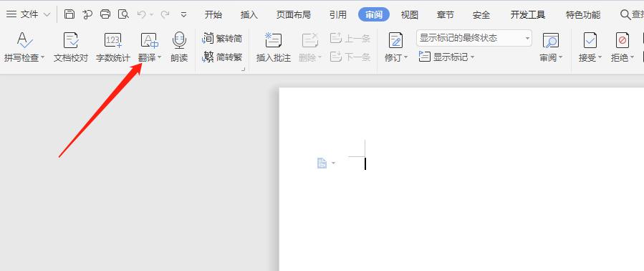Open Chinese conversion group dialog launcher
Viewport: 644px width, 271px height.
[x=243, y=69]
